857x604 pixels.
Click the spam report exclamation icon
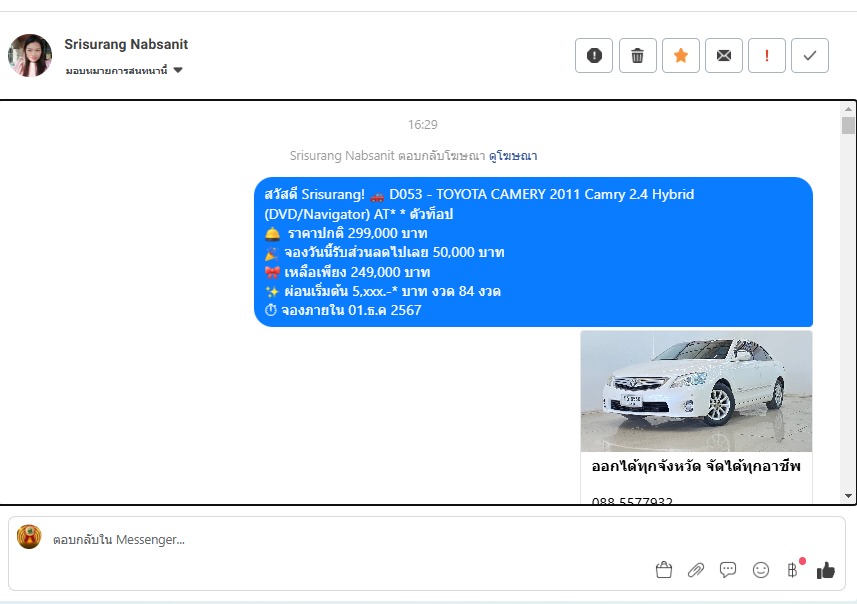tap(594, 55)
